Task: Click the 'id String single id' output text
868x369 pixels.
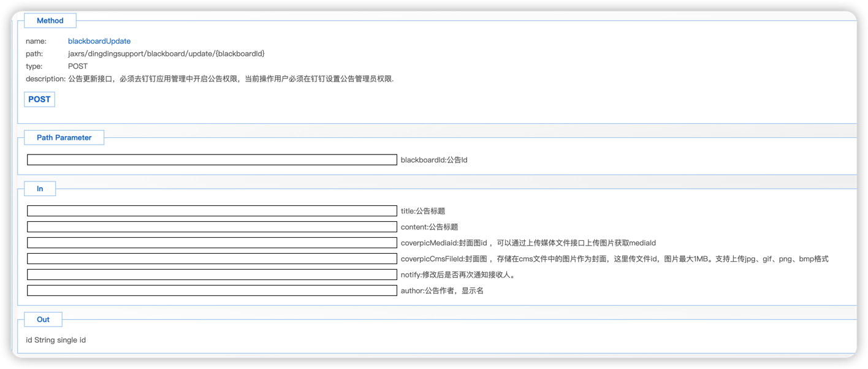Action: coord(56,340)
